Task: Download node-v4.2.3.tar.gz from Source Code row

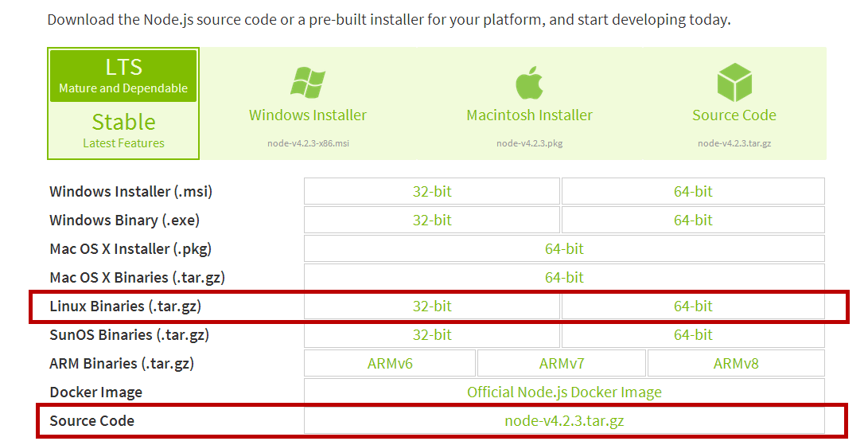Action: tap(564, 420)
